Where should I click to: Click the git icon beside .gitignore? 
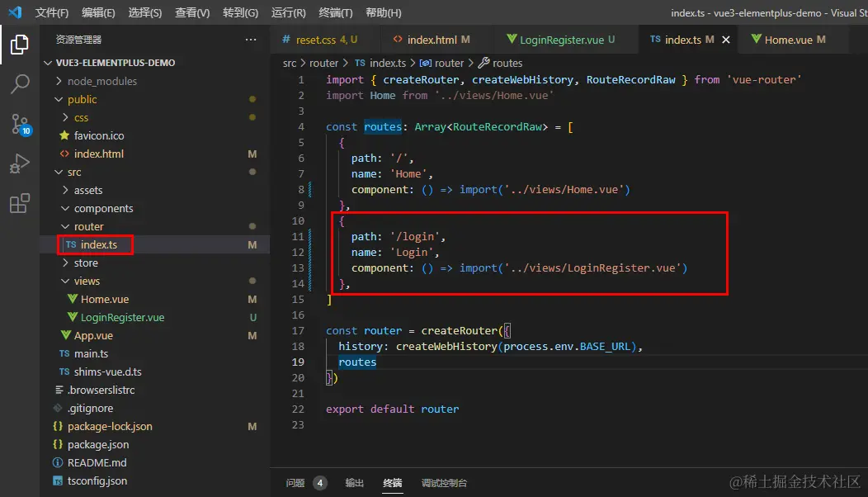[58, 408]
